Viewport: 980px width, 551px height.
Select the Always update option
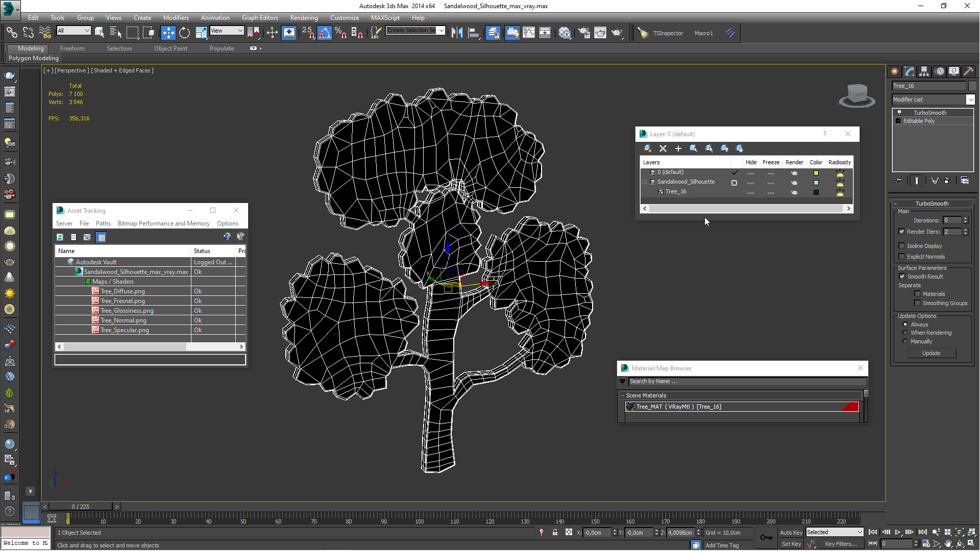click(905, 324)
